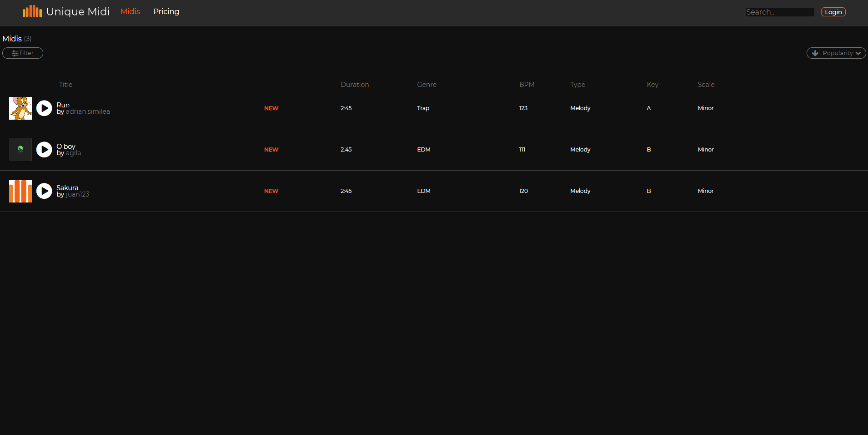
Task: Play the Sakura midi track
Action: [44, 191]
